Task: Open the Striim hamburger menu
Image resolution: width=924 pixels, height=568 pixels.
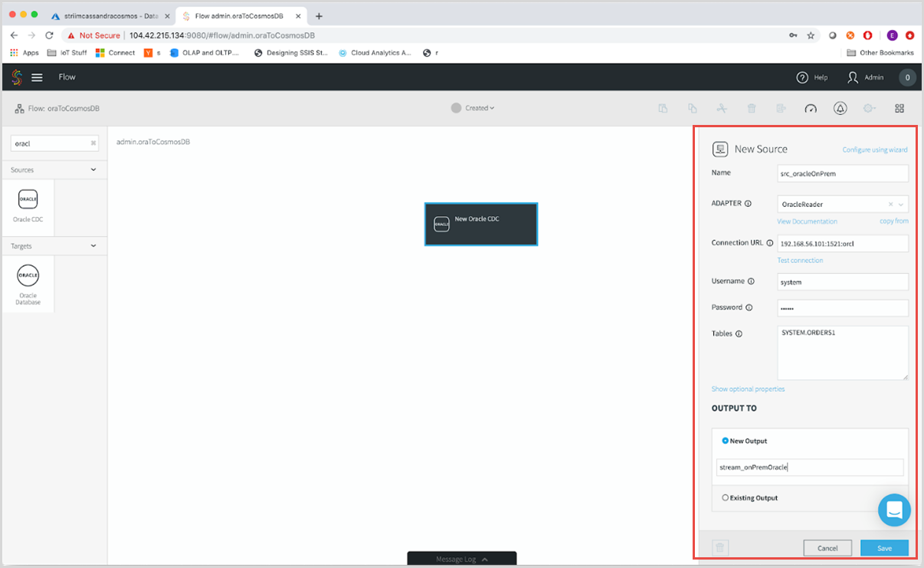Action: [x=37, y=77]
